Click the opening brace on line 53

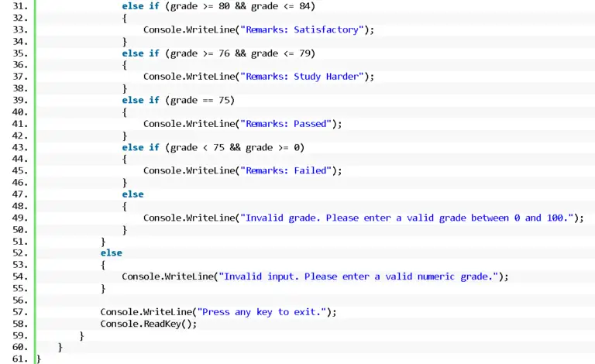[x=103, y=265]
